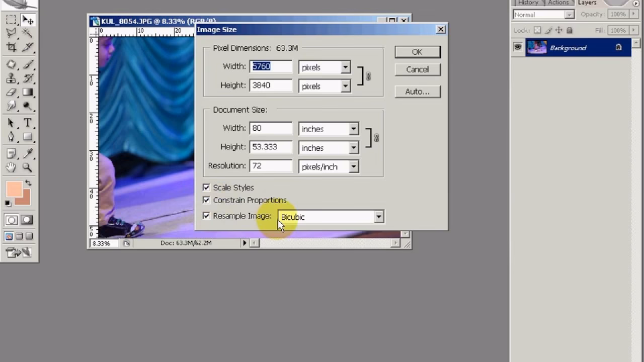Hide the Background layer visibility
The width and height of the screenshot is (644, 362).
click(518, 47)
